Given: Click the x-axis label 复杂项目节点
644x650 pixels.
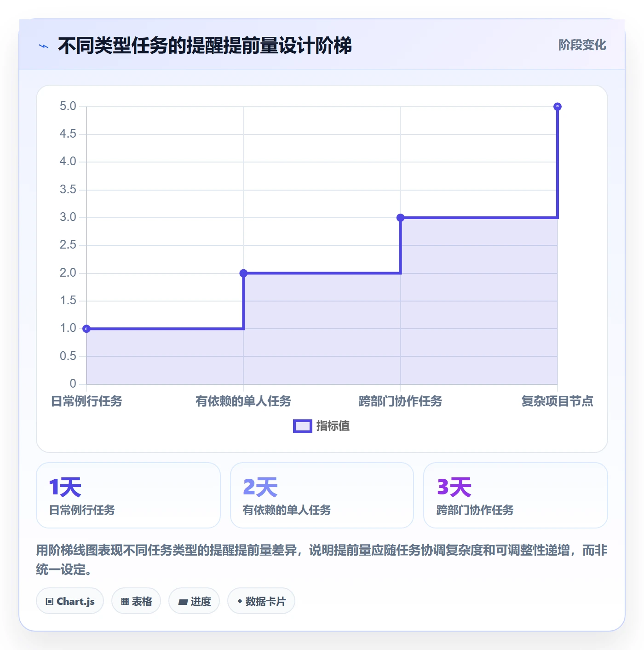Looking at the screenshot, I should tap(558, 401).
